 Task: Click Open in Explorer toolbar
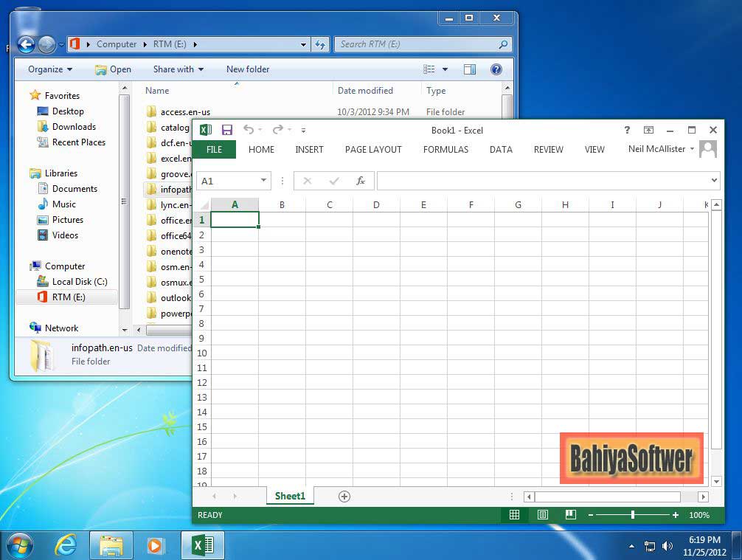[113, 69]
